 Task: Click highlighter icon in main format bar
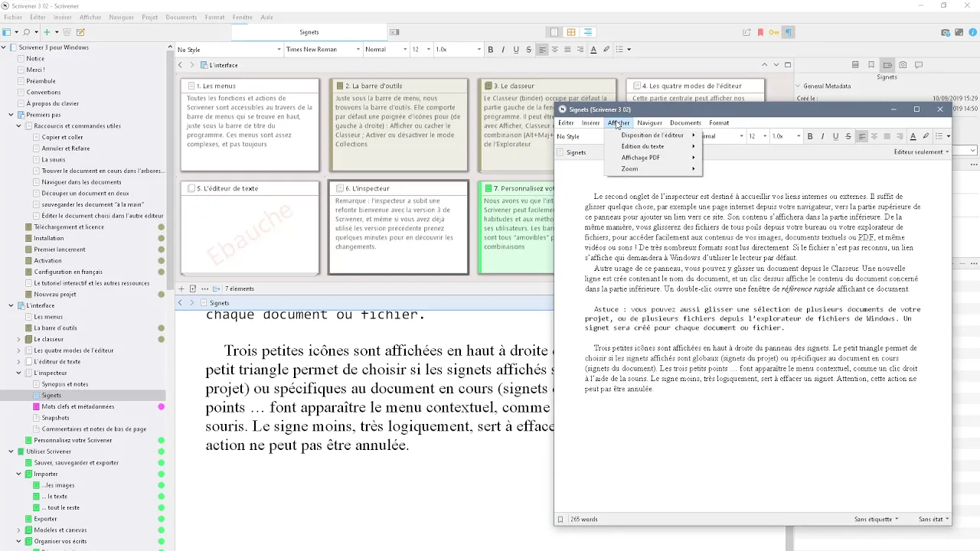click(606, 50)
